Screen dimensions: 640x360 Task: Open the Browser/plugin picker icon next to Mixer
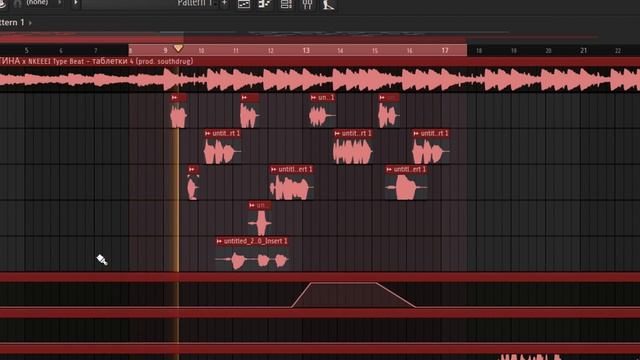(328, 4)
